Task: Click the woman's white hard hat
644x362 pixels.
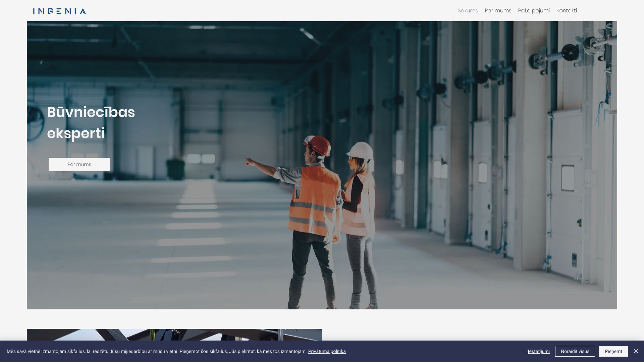Action: coord(361,150)
